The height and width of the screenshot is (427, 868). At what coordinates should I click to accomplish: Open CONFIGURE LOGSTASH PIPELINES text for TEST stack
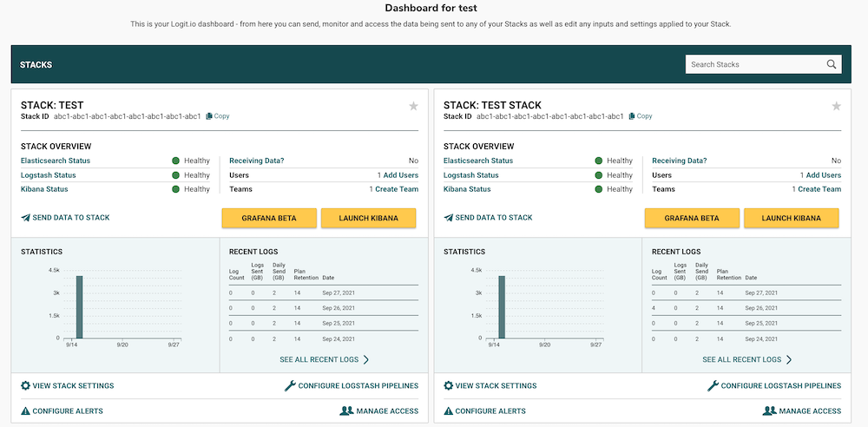coord(358,385)
